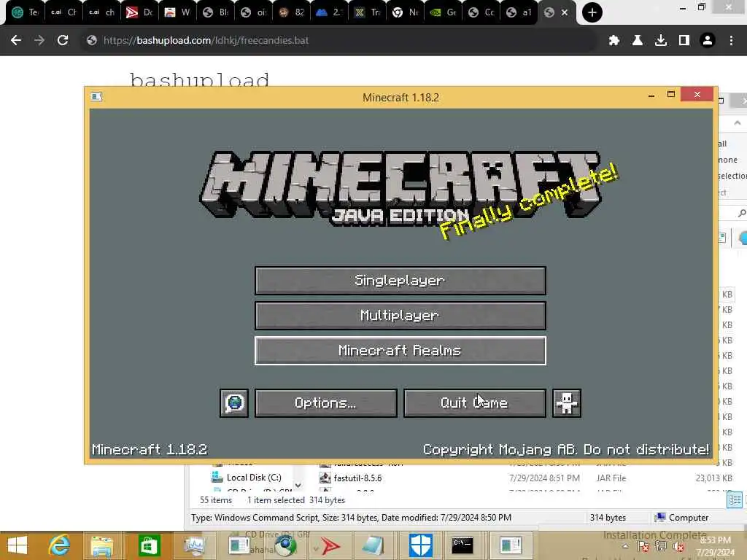
Task: Switch to the 'a1' browser tab
Action: pos(519,12)
